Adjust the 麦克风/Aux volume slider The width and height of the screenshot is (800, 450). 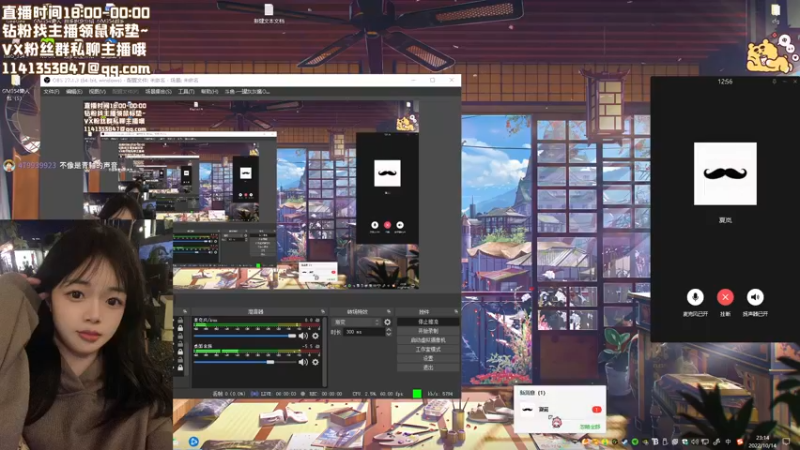tap(244, 336)
